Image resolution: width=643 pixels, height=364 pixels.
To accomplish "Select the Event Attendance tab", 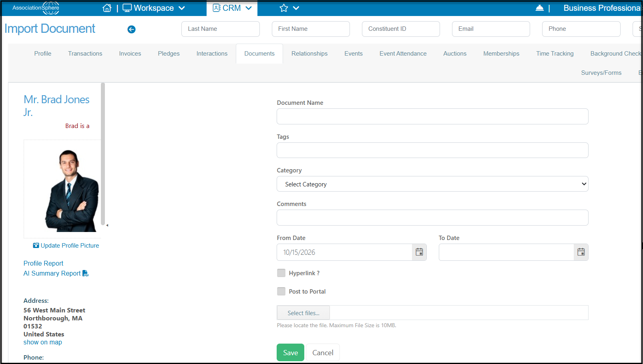I will click(x=403, y=54).
